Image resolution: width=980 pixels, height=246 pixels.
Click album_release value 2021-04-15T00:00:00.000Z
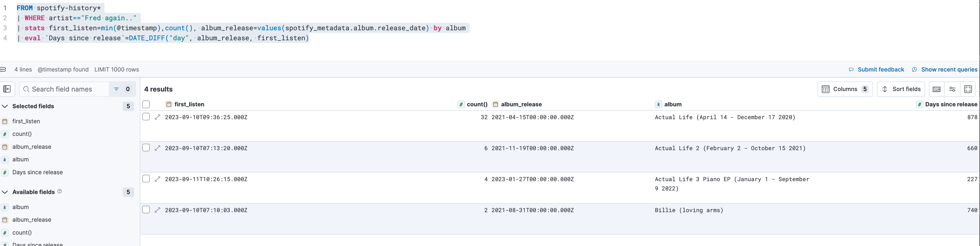coord(533,117)
